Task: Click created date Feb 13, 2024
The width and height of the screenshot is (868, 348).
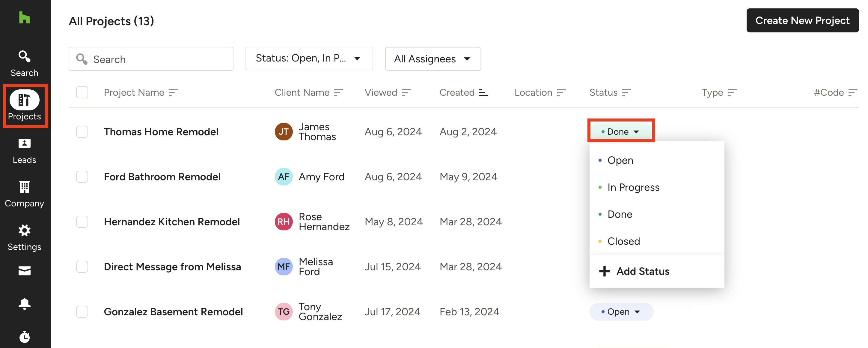Action: pos(469,312)
